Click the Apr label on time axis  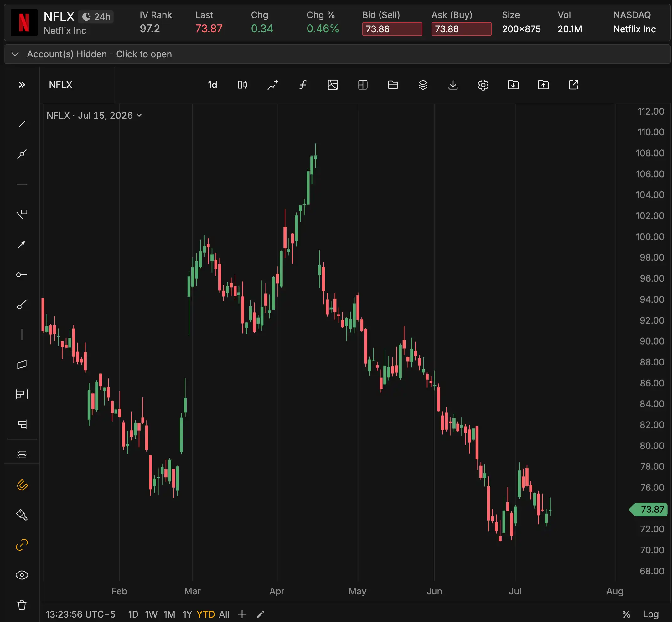pos(277,591)
